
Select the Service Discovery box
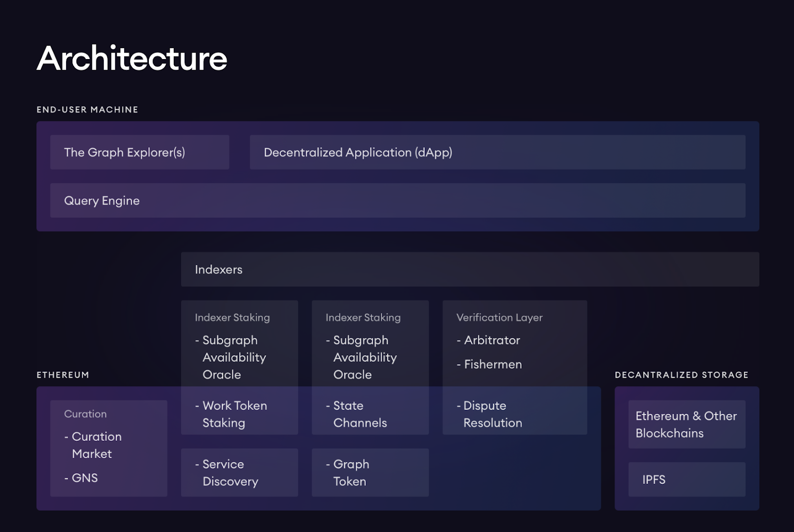tap(240, 472)
